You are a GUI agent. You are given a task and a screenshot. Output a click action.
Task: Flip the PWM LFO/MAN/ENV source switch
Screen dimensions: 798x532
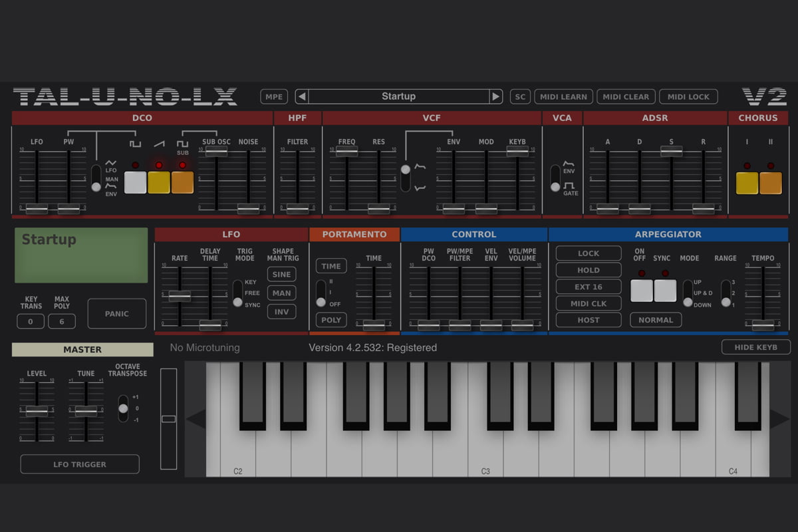click(96, 179)
